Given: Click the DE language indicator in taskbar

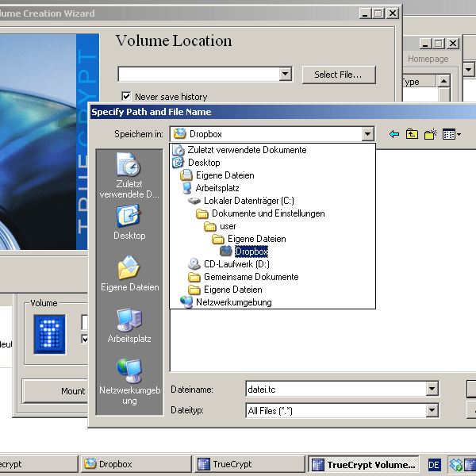Looking at the screenshot, I should coord(433,465).
